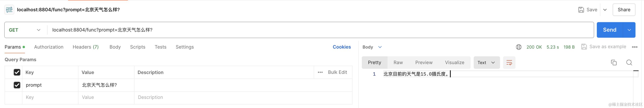Image resolution: width=644 pixels, height=108 pixels.
Task: Click Bulk Edit in query params
Action: pos(337,72)
